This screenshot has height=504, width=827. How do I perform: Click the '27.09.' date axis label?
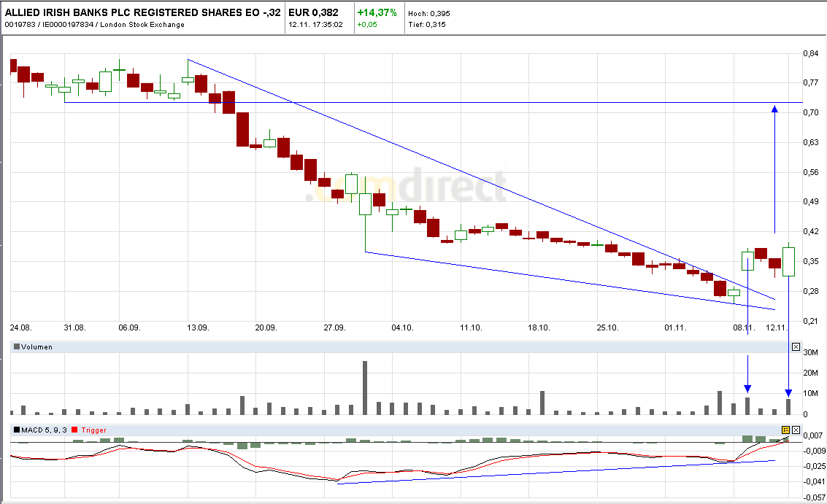point(334,327)
